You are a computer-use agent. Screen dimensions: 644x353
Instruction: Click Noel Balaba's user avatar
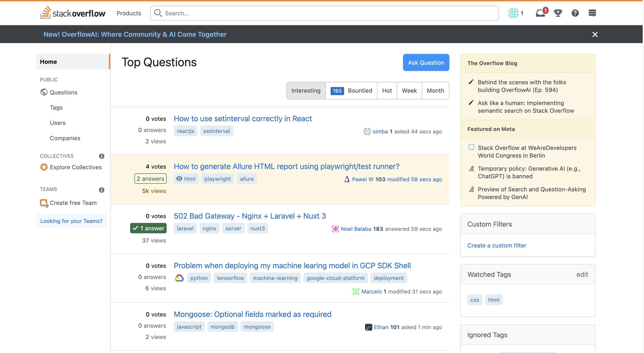(x=335, y=229)
